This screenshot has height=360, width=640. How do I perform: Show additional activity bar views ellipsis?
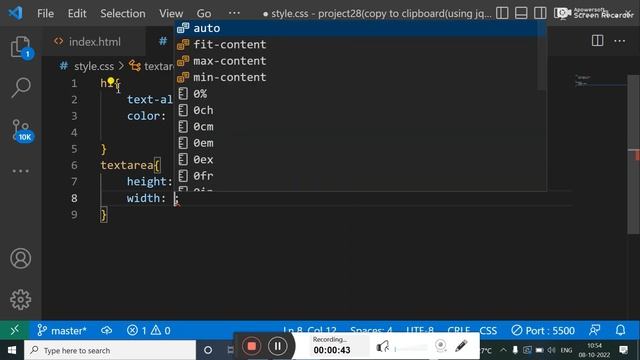point(20,171)
